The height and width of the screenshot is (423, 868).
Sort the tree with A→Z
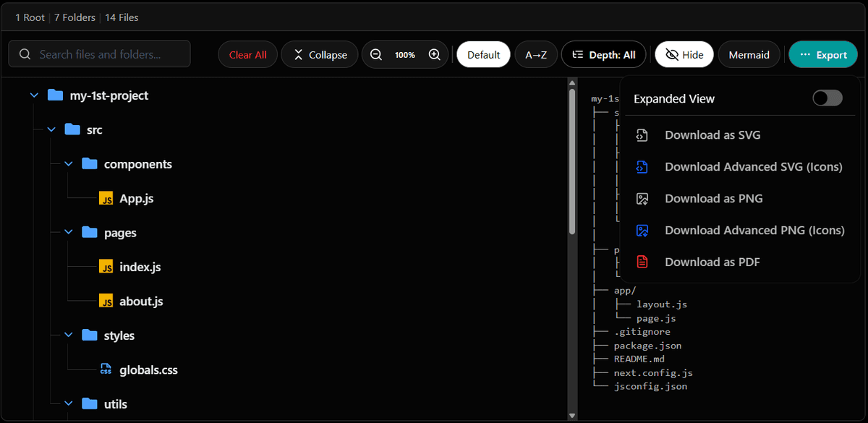pos(536,55)
